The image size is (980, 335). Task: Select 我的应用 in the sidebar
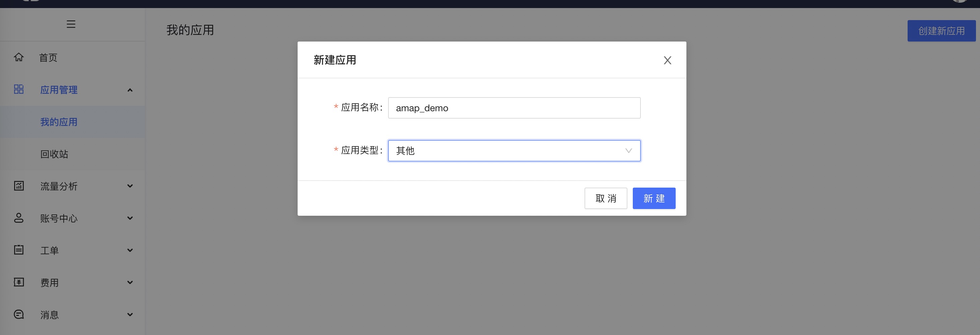click(x=59, y=122)
